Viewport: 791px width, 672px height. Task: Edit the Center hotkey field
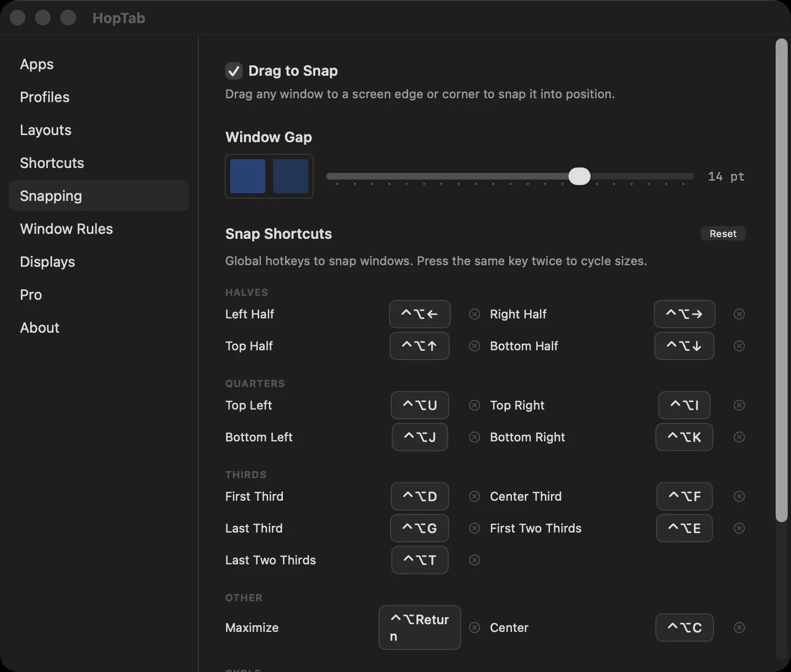[684, 628]
